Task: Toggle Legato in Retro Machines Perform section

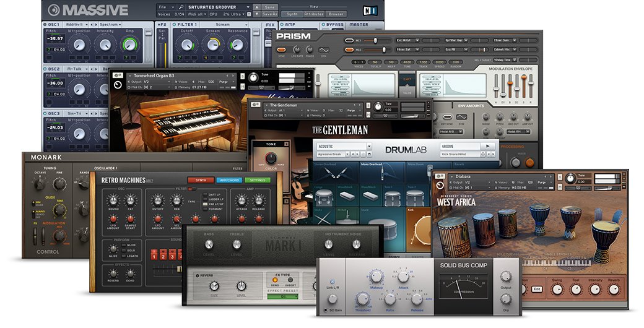Action: [x=124, y=256]
